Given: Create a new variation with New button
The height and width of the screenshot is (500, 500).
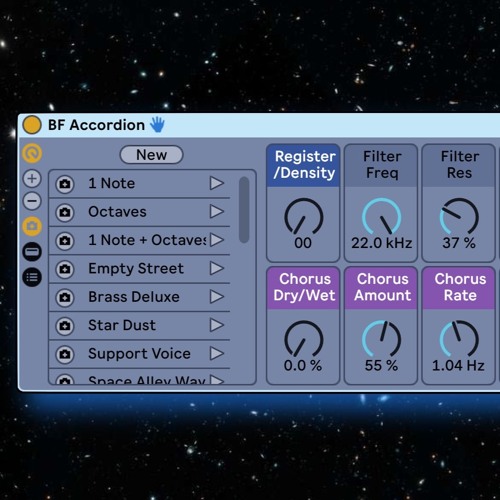Looking at the screenshot, I should (x=151, y=155).
